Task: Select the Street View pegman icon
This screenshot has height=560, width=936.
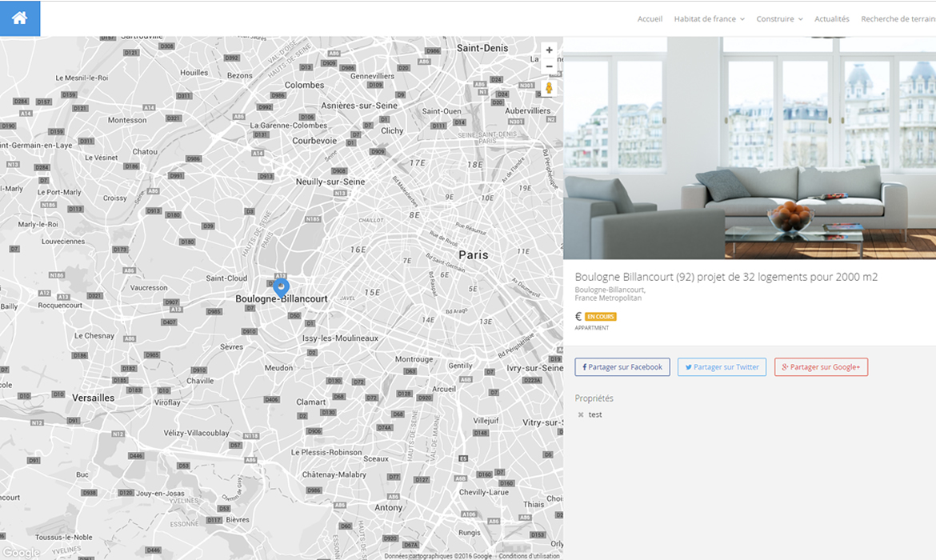Action: click(x=549, y=88)
